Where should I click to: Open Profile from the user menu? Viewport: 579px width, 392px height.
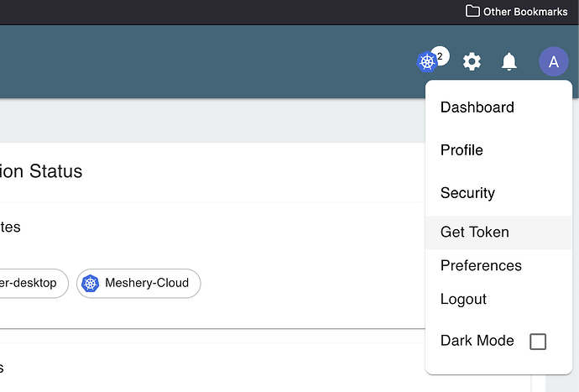tap(498, 150)
